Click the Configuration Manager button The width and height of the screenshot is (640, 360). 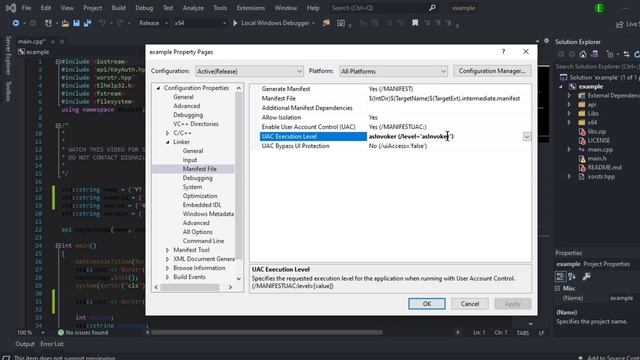click(x=492, y=71)
